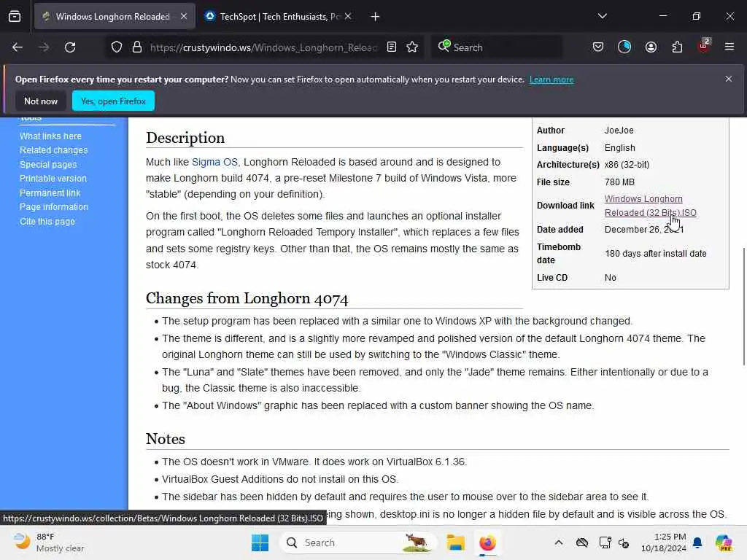This screenshot has height=560, width=747.
Task: Close the Windows Longhorn Reloaded tab
Action: [184, 17]
